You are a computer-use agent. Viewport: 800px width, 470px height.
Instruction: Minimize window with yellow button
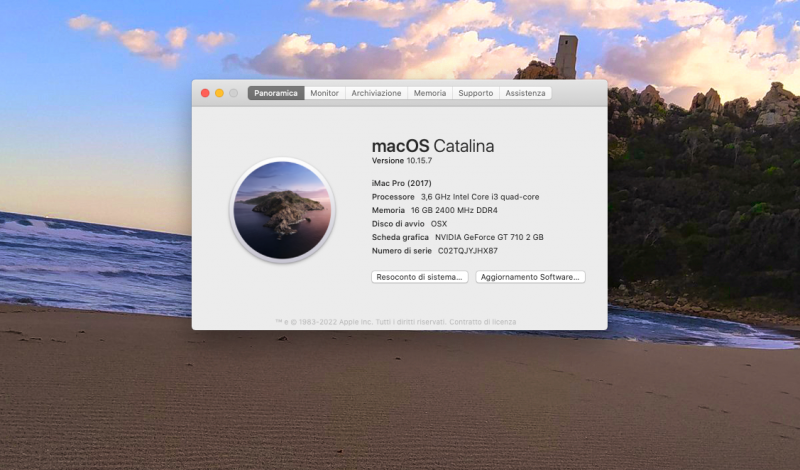[219, 93]
